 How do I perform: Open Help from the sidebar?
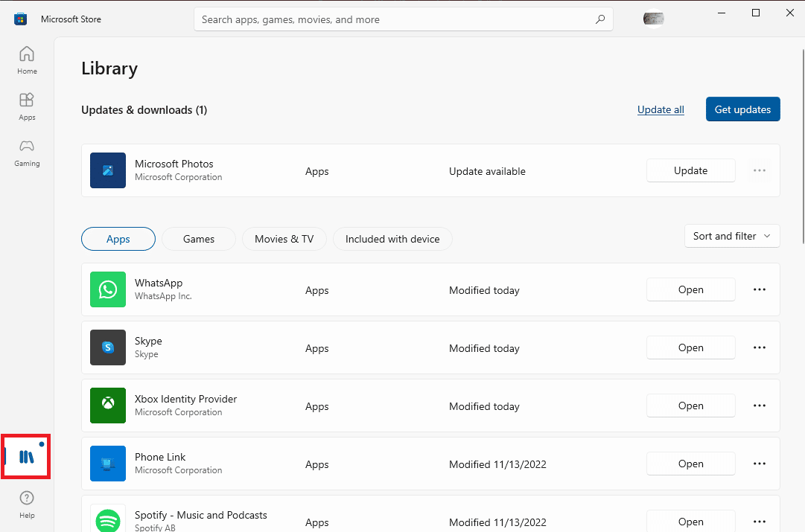coord(27,504)
